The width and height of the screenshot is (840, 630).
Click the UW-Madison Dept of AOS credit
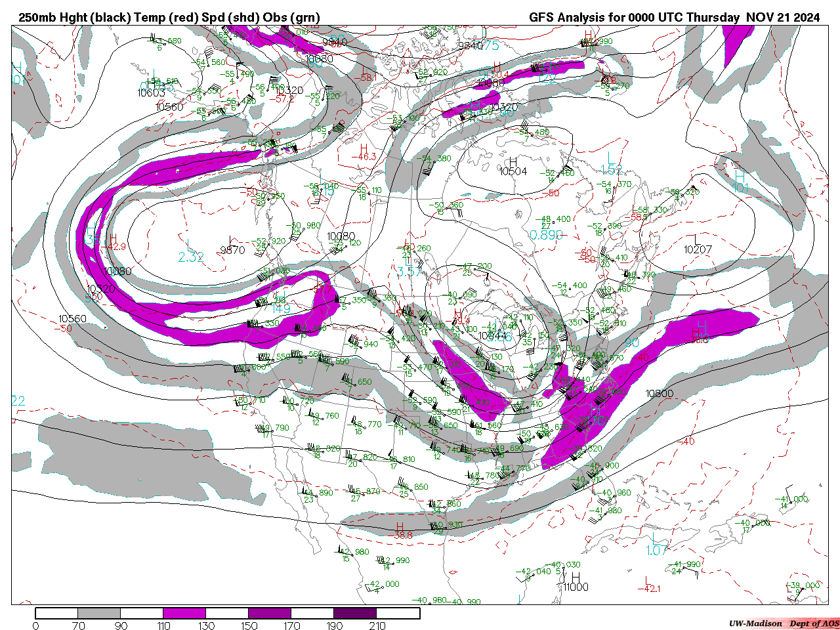tap(784, 623)
